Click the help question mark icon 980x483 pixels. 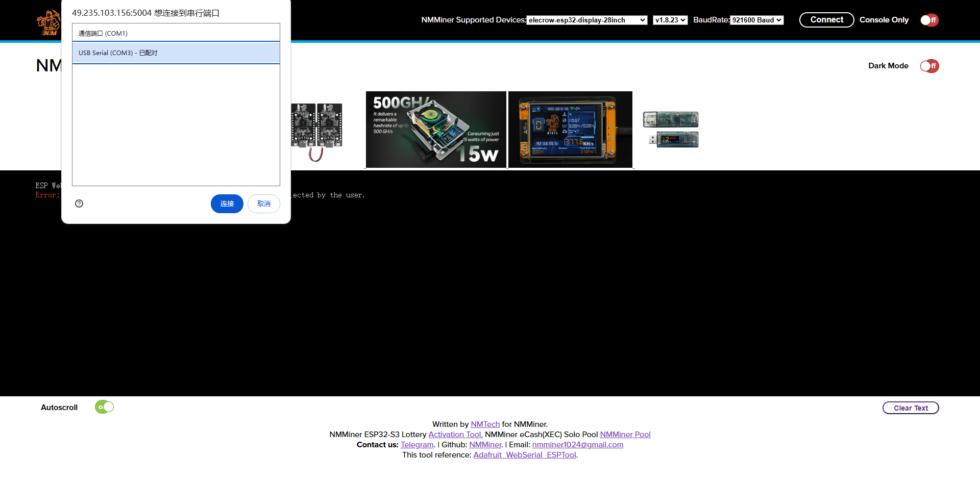[79, 204]
